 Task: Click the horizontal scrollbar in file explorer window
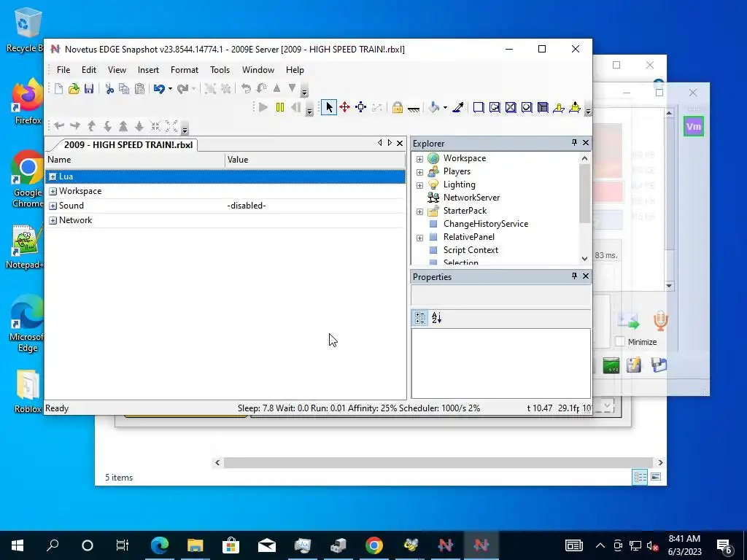click(x=438, y=462)
